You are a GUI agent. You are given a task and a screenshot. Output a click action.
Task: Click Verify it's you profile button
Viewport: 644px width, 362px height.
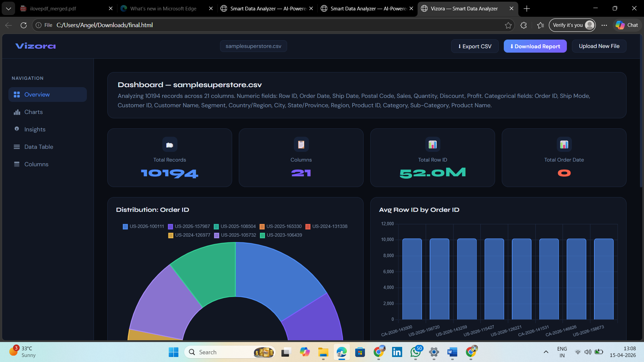coord(572,25)
